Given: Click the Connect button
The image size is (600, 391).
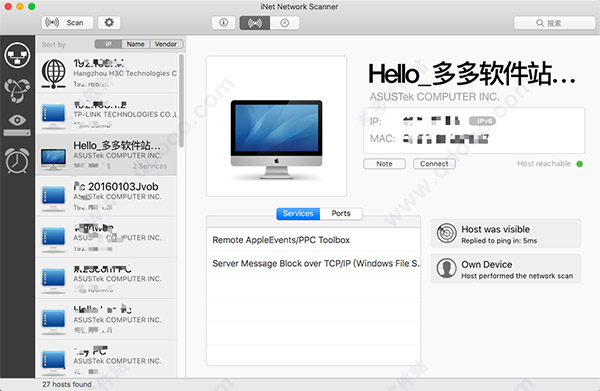Looking at the screenshot, I should coord(434,164).
